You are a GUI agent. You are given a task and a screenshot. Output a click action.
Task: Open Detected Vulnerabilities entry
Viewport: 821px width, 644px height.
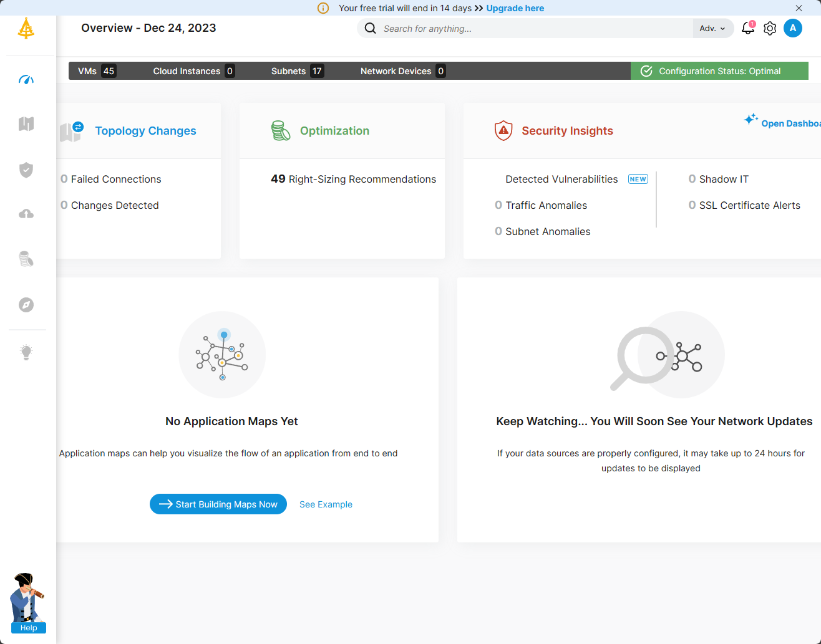561,179
